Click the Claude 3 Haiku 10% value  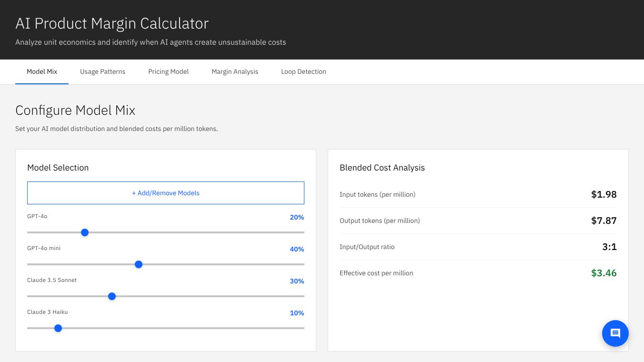[x=297, y=313]
